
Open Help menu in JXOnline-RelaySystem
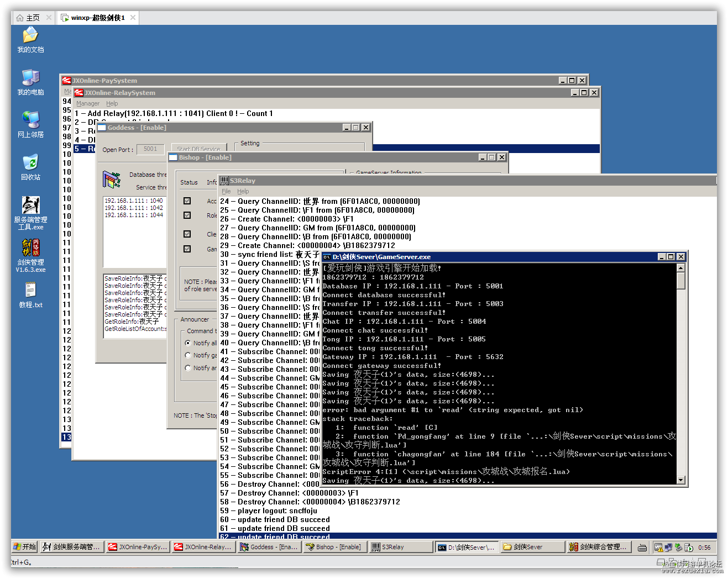(112, 103)
